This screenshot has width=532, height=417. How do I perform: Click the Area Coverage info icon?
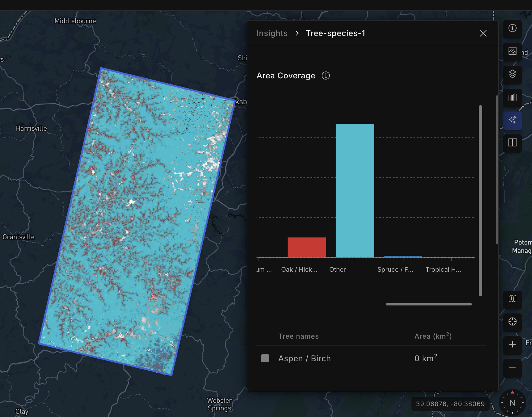326,76
